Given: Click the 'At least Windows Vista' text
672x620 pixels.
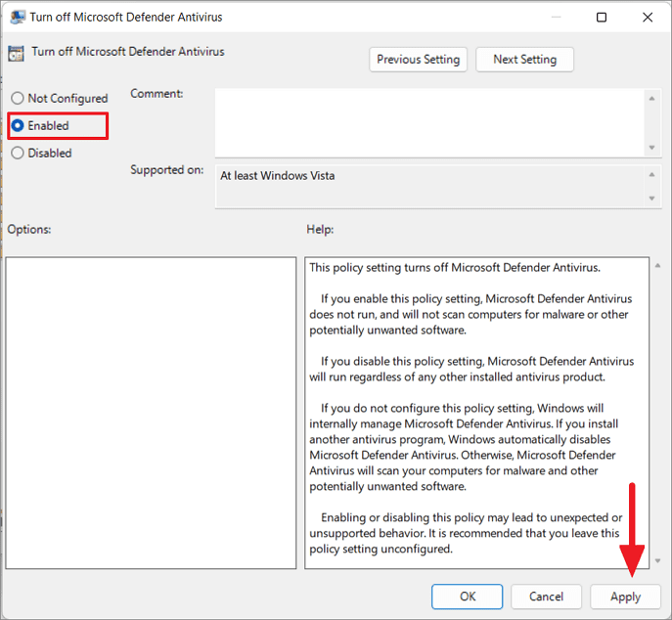Looking at the screenshot, I should coord(277,176).
